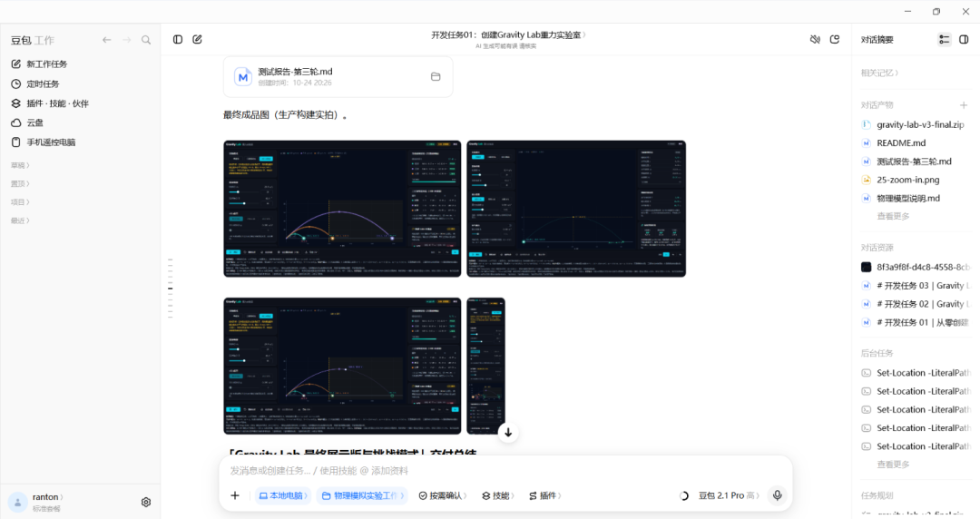The width and height of the screenshot is (980, 519).
Task: Open the 本地电脑 selector chip
Action: tap(283, 495)
